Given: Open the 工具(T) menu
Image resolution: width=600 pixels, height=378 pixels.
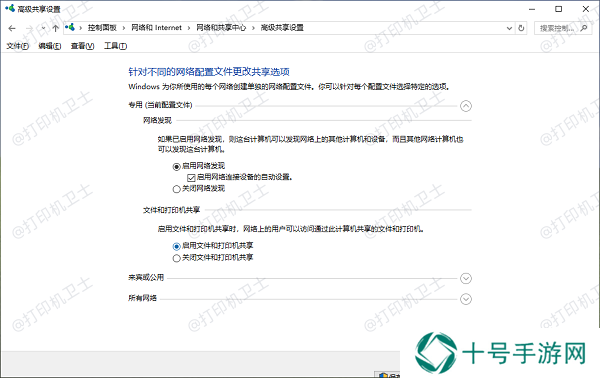Looking at the screenshot, I should pos(116,46).
